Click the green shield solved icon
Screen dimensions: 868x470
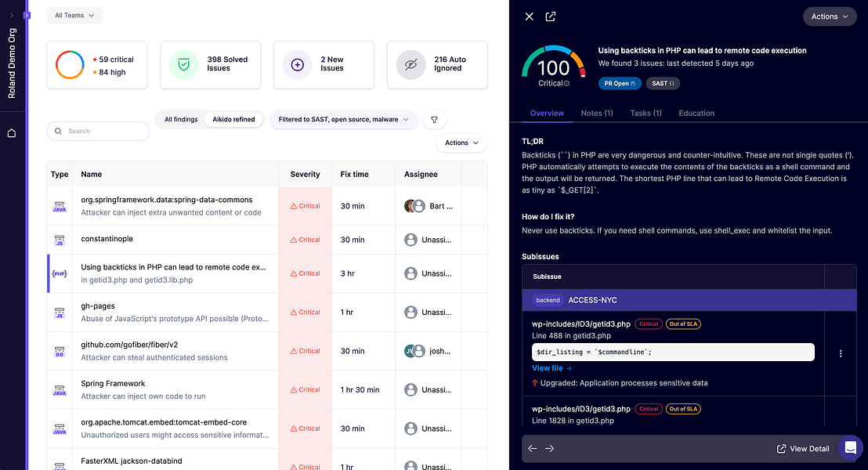click(184, 65)
